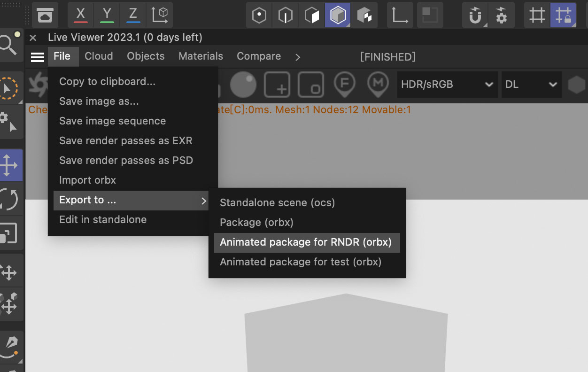Screen dimensions: 588x372
Task: Click the Material picker (M) pin icon
Action: (x=378, y=85)
